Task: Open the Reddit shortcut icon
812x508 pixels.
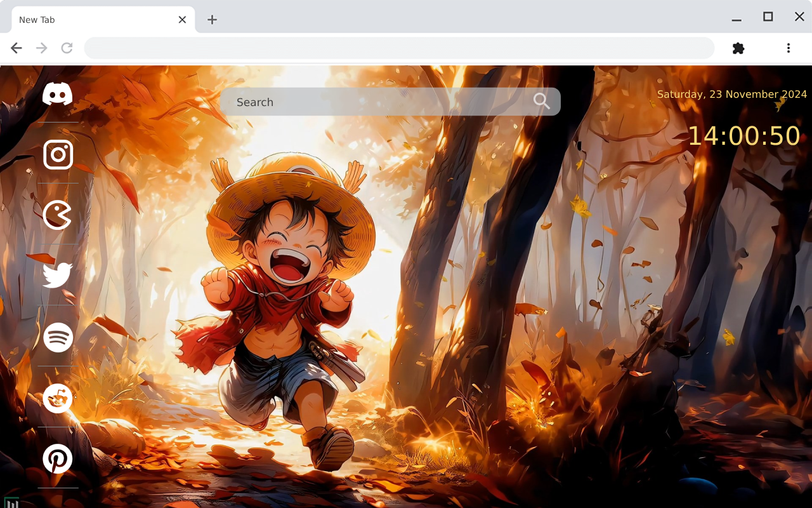Action: 58,398
